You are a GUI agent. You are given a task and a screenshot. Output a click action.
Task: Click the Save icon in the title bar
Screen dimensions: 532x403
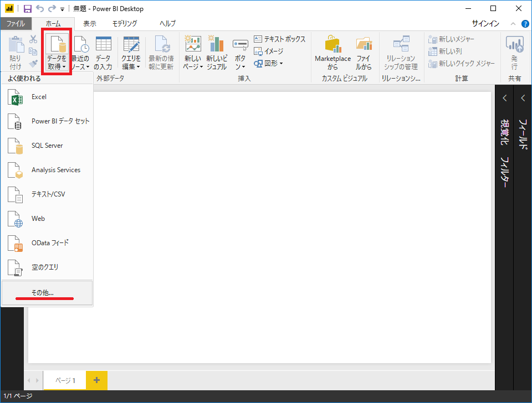click(28, 9)
